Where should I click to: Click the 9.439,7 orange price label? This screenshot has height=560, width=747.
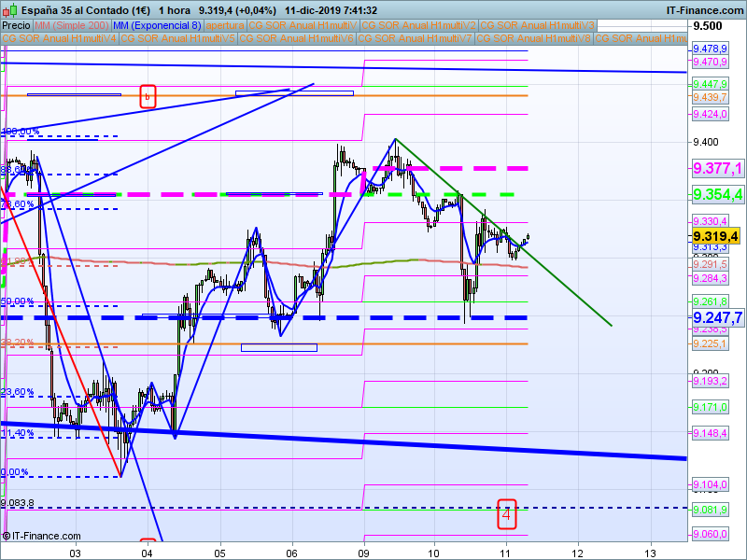tap(710, 97)
